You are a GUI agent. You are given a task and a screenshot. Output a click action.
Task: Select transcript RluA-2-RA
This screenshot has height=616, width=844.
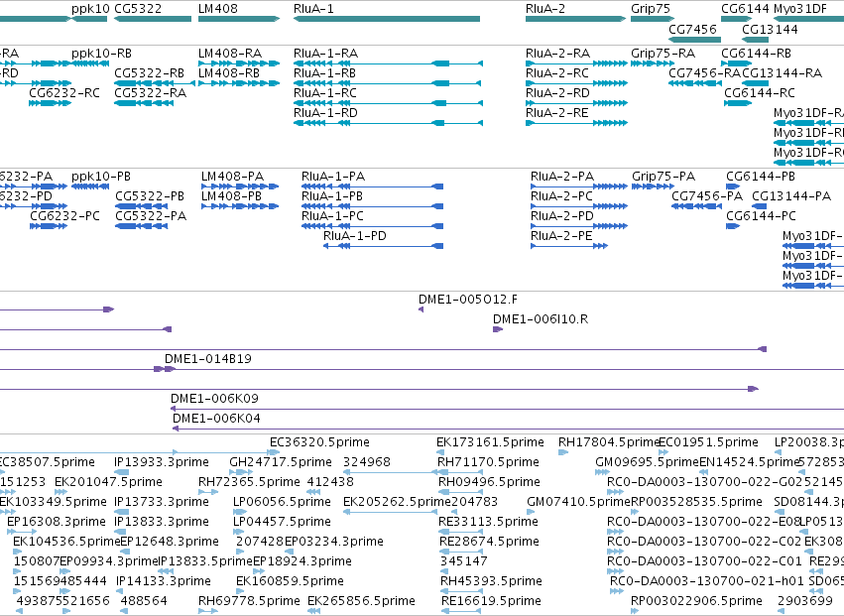557,54
